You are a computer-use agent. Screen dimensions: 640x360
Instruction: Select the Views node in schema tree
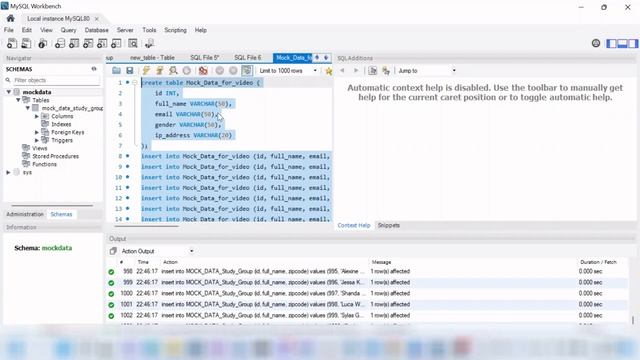(40, 148)
